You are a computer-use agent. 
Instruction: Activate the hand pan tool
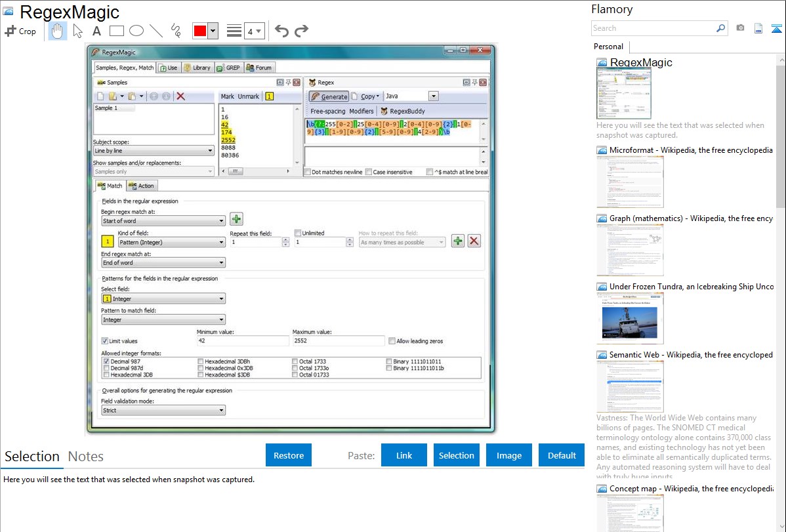tap(57, 31)
